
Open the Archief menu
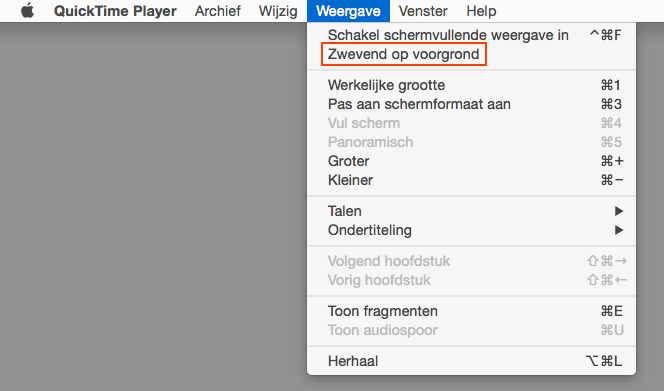(218, 11)
